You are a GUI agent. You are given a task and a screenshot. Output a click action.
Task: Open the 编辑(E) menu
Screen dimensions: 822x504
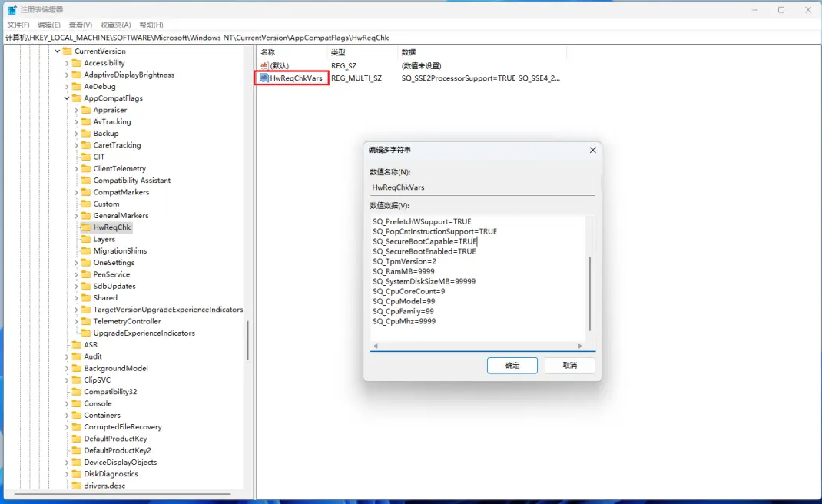48,25
